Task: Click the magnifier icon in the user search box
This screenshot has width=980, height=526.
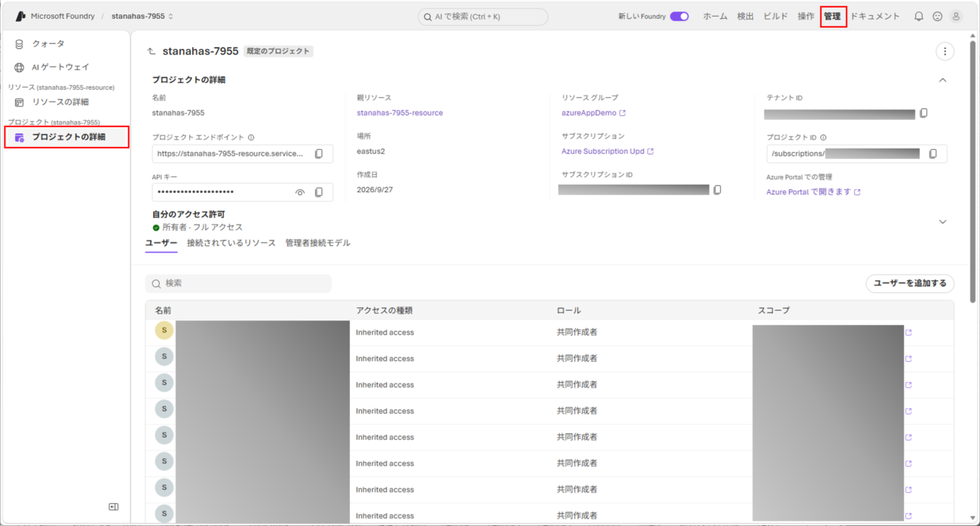Action: point(157,283)
